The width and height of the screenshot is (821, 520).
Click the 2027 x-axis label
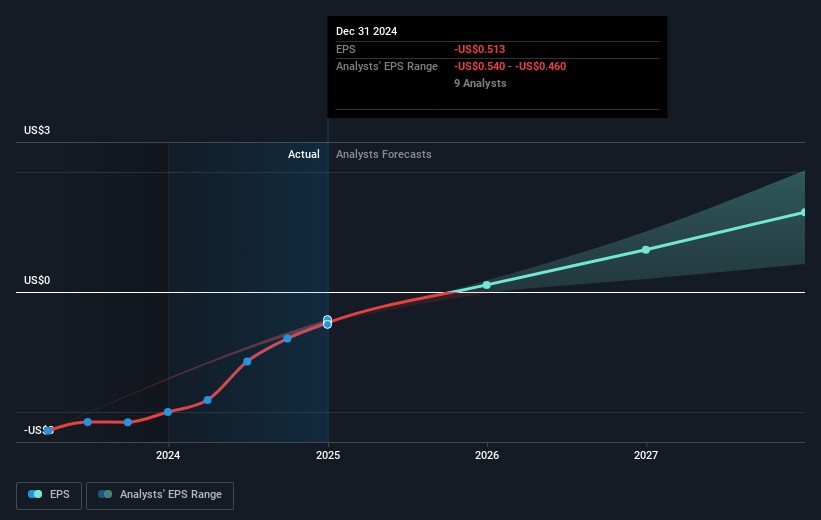(646, 455)
